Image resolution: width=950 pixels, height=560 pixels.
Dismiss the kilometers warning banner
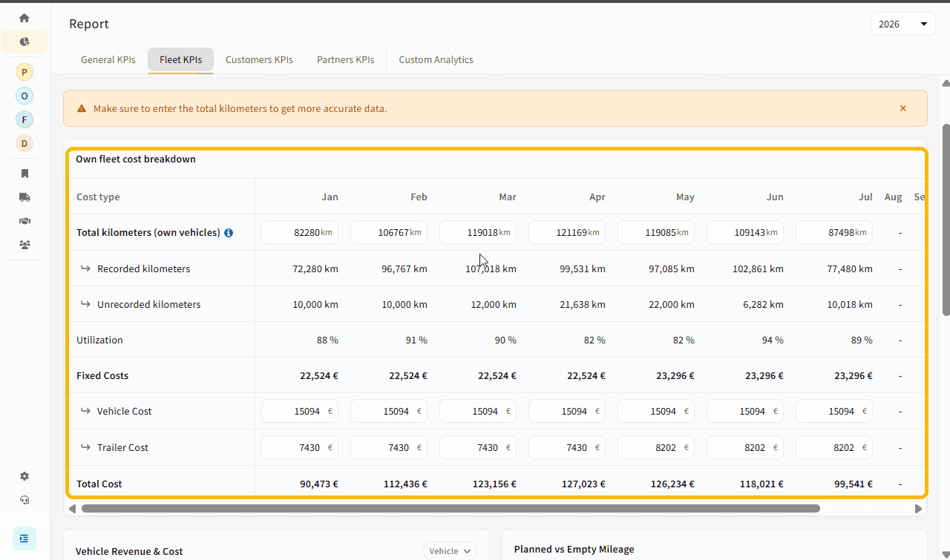(903, 108)
